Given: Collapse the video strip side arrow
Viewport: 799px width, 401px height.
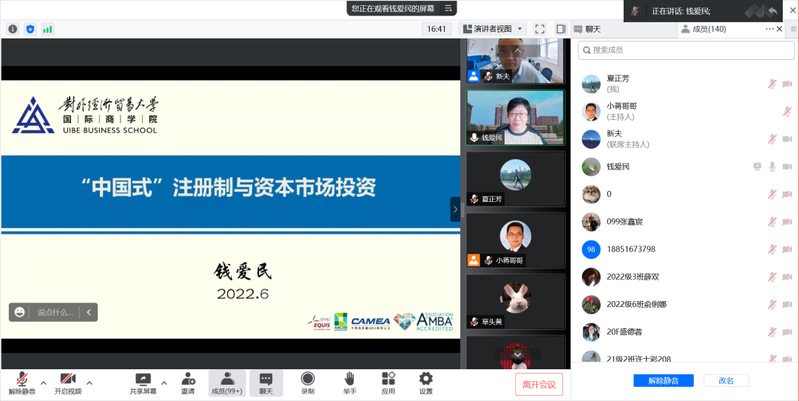Looking at the screenshot, I should coord(455,209).
